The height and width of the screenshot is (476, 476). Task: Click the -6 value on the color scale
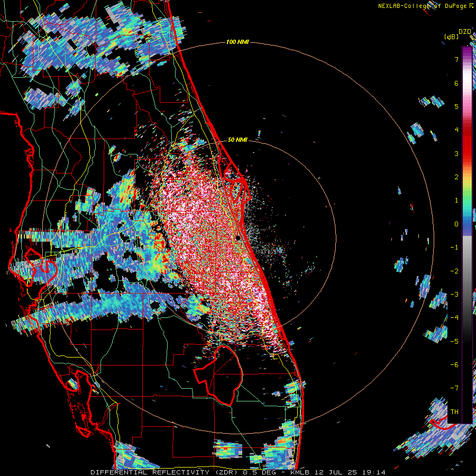click(454, 365)
